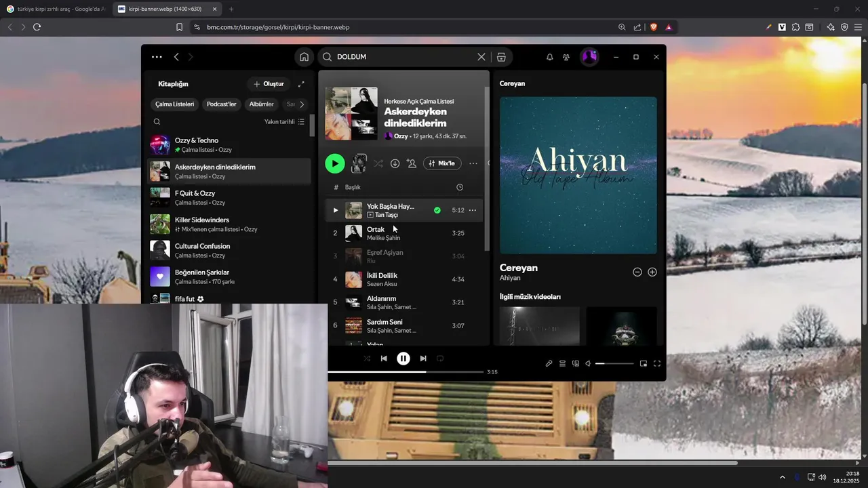This screenshot has width=868, height=488.
Task: Open the Browse icon next to search
Action: 501,57
